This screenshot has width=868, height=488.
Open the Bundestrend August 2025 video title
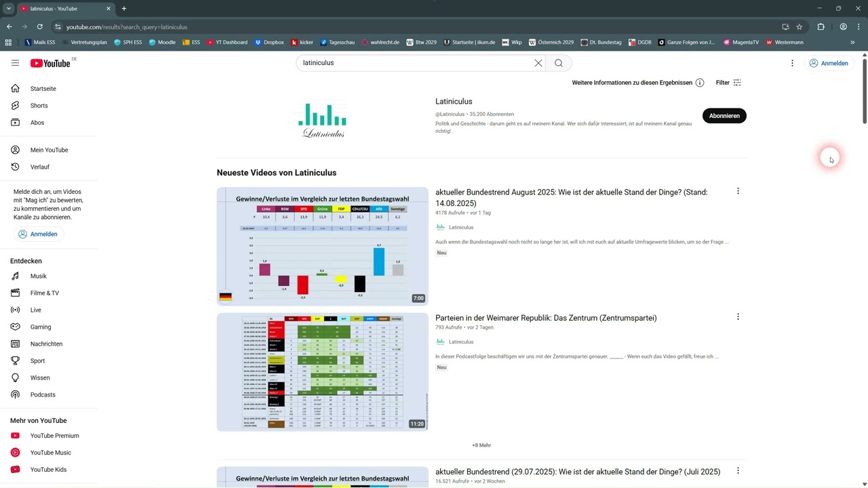571,198
